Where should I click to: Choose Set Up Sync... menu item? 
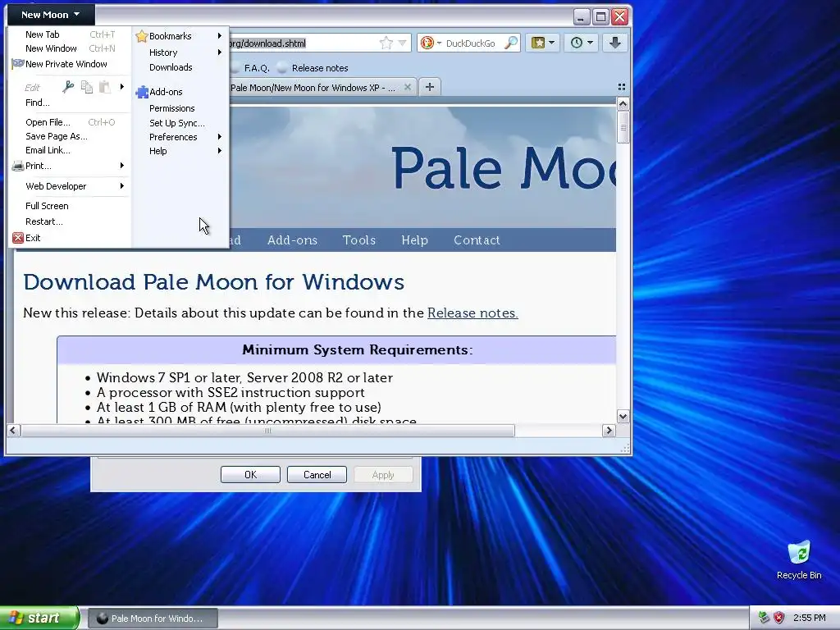(x=179, y=123)
